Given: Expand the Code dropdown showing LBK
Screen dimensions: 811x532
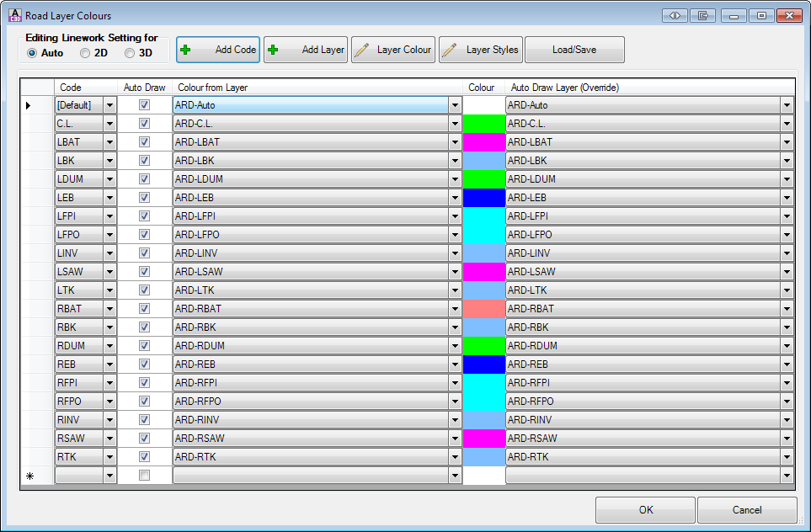Looking at the screenshot, I should click(x=109, y=161).
